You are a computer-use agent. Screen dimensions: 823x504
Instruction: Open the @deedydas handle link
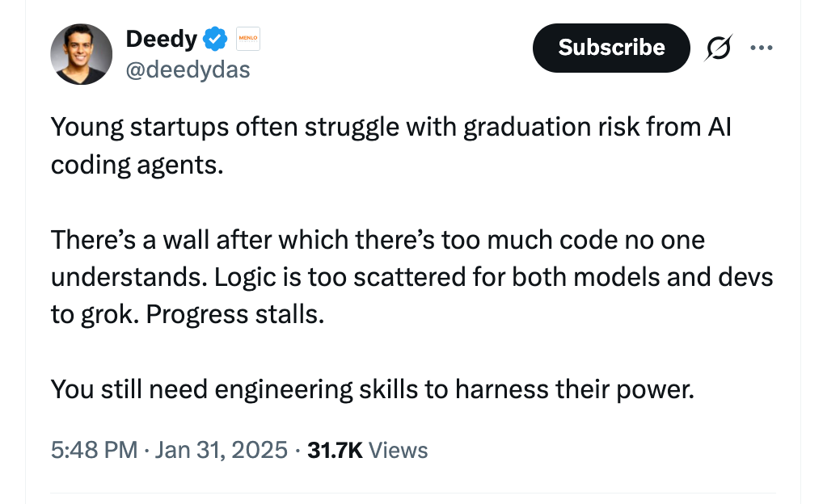[188, 70]
